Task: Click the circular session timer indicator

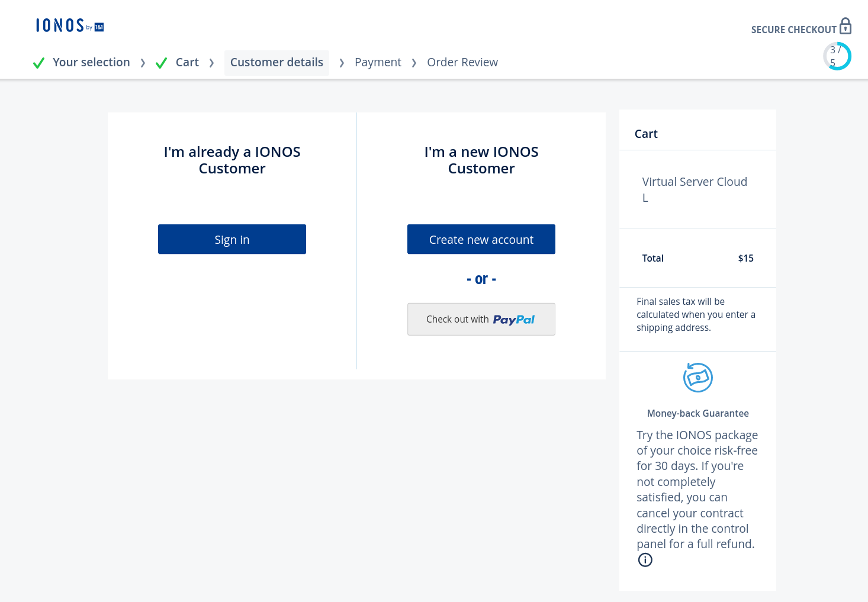Action: point(837,56)
